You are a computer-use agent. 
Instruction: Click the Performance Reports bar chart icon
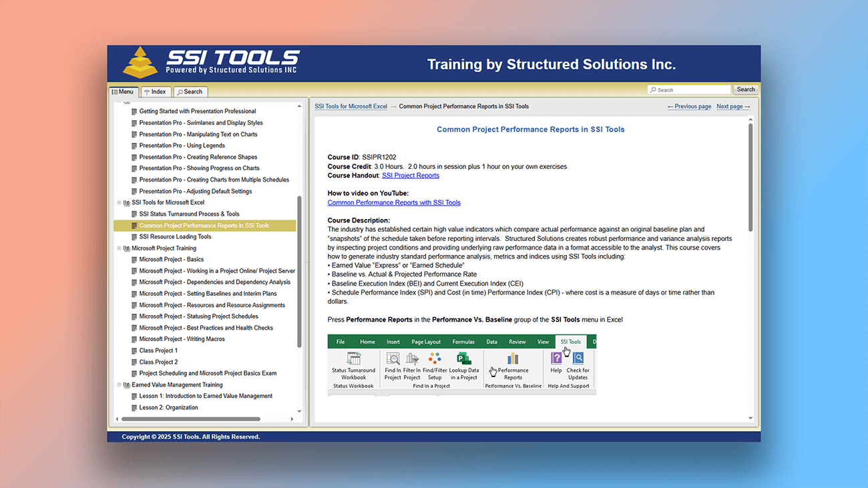tap(513, 358)
